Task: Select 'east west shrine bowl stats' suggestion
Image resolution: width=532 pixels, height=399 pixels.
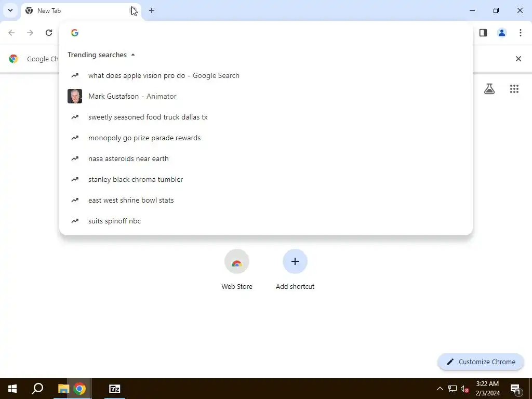Action: [265, 200]
